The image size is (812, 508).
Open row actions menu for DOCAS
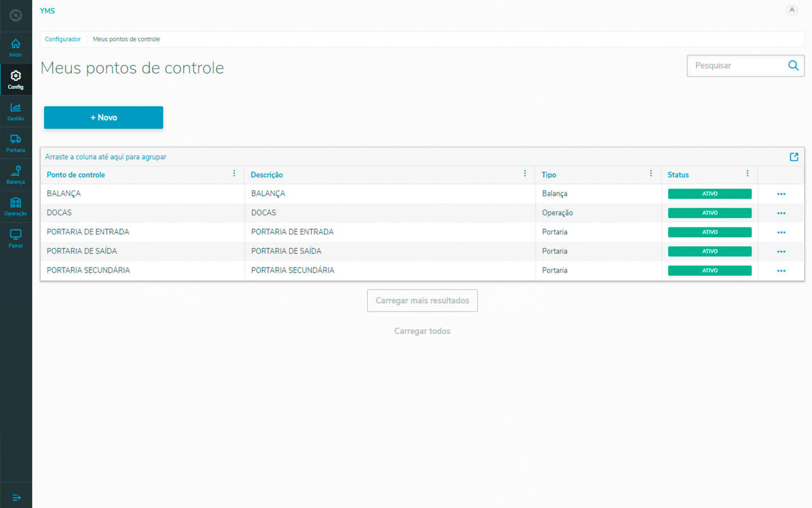tap(781, 213)
